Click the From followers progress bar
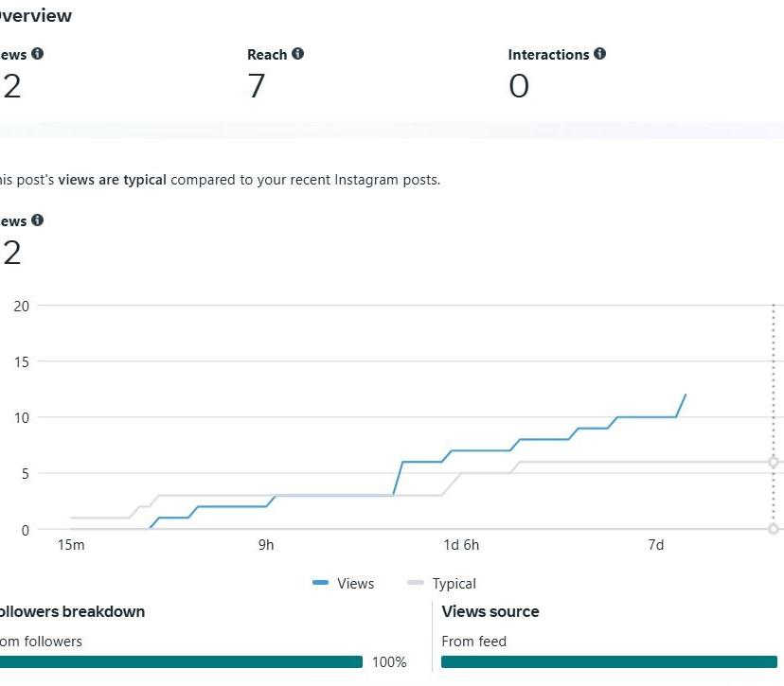This screenshot has height=686, width=784. [180, 662]
